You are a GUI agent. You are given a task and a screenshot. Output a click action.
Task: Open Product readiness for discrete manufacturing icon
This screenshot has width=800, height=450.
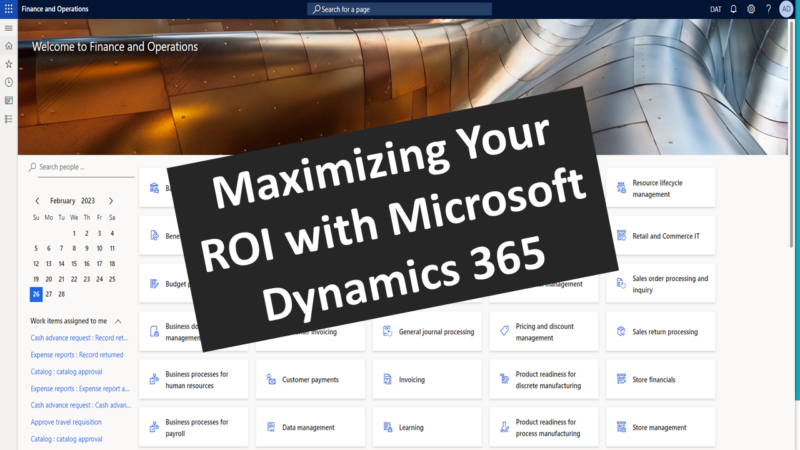pyautogui.click(x=505, y=379)
